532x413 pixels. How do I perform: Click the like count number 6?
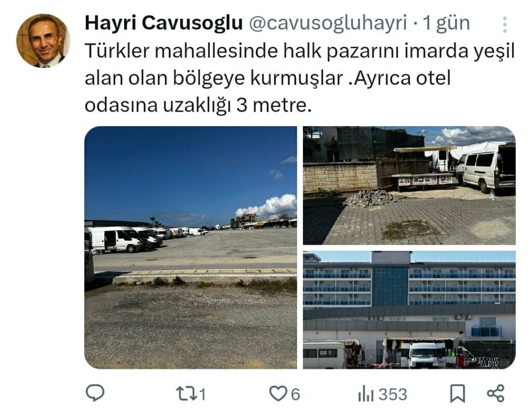coord(295,394)
